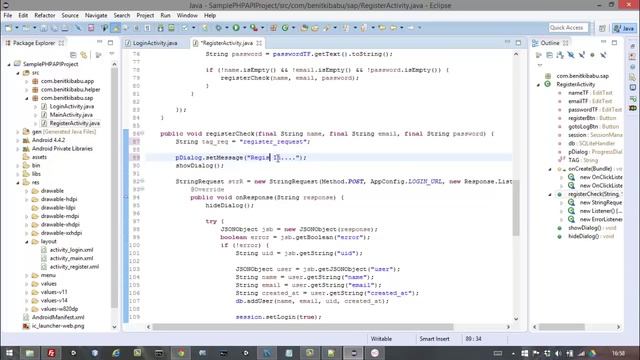The image size is (640, 360).
Task: Maximize the editor area
Action: (x=518, y=42)
